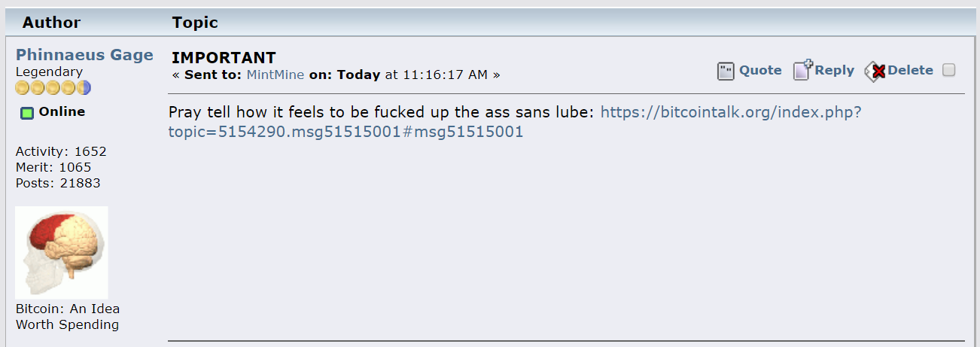This screenshot has width=980, height=347.
Task: Open the brain avatar image
Action: pos(62,253)
